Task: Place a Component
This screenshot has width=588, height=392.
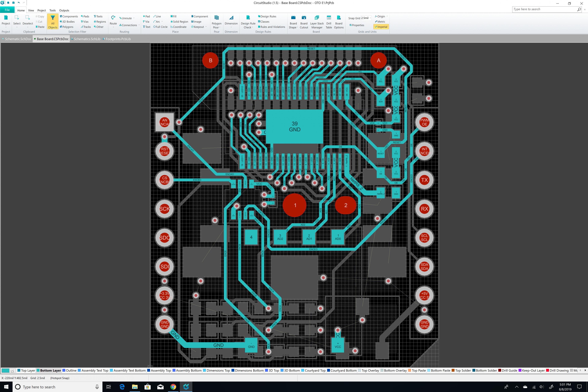Action: click(200, 16)
